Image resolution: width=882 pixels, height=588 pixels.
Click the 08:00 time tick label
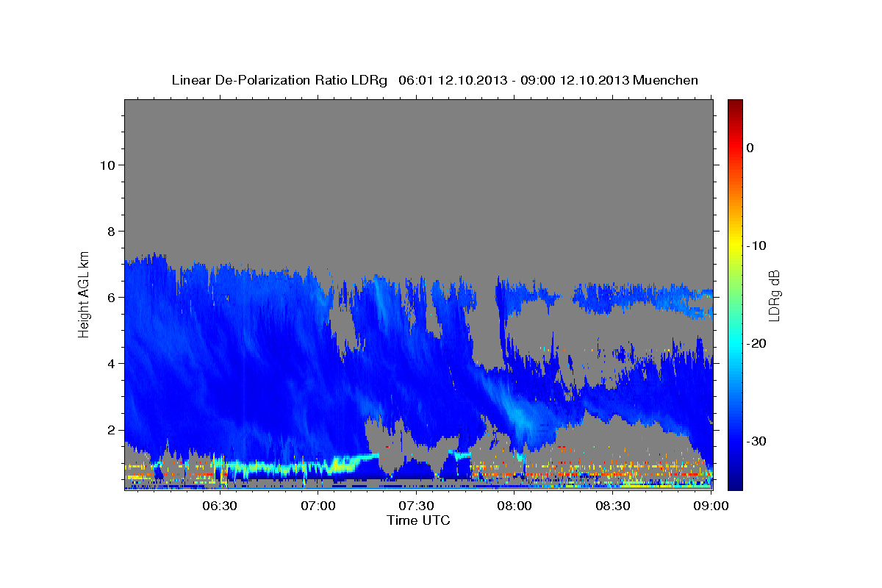[x=514, y=506]
